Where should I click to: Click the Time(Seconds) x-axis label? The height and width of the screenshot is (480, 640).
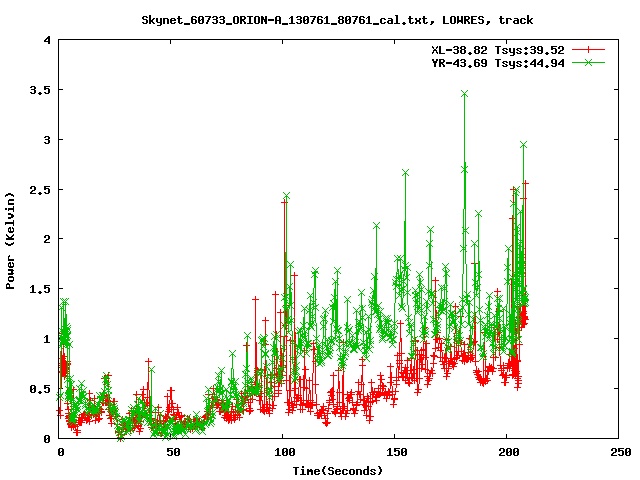(338, 471)
